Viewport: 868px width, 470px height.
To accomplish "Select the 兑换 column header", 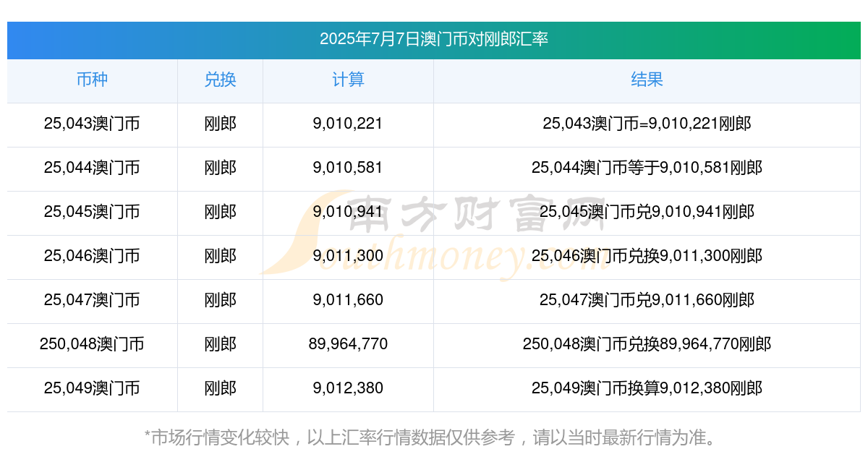I will pyautogui.click(x=220, y=80).
